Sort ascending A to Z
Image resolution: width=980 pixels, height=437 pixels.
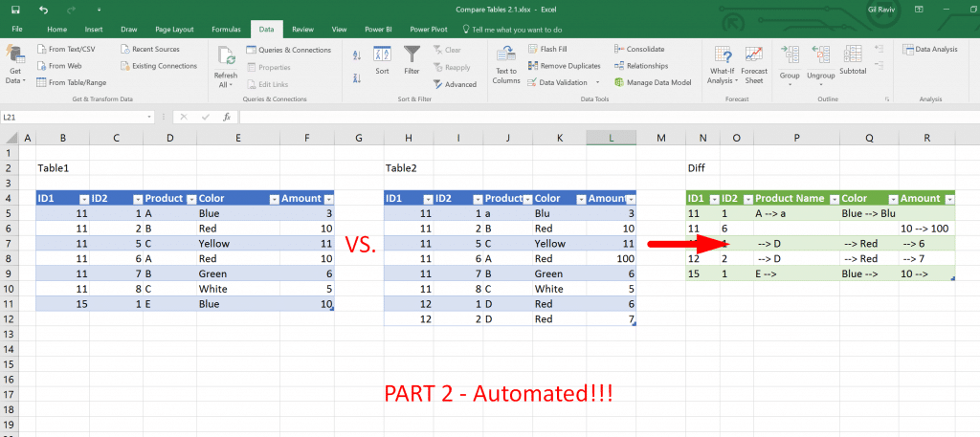tap(357, 55)
